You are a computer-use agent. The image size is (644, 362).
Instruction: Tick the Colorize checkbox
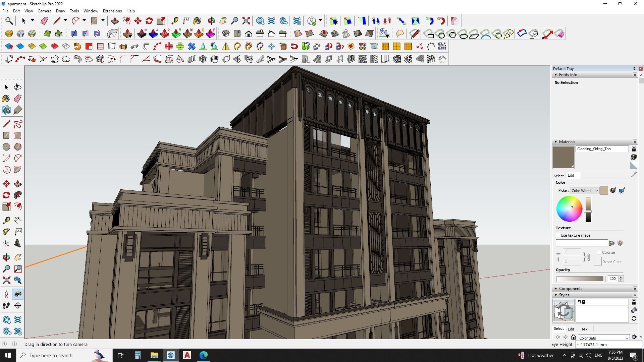(x=599, y=252)
